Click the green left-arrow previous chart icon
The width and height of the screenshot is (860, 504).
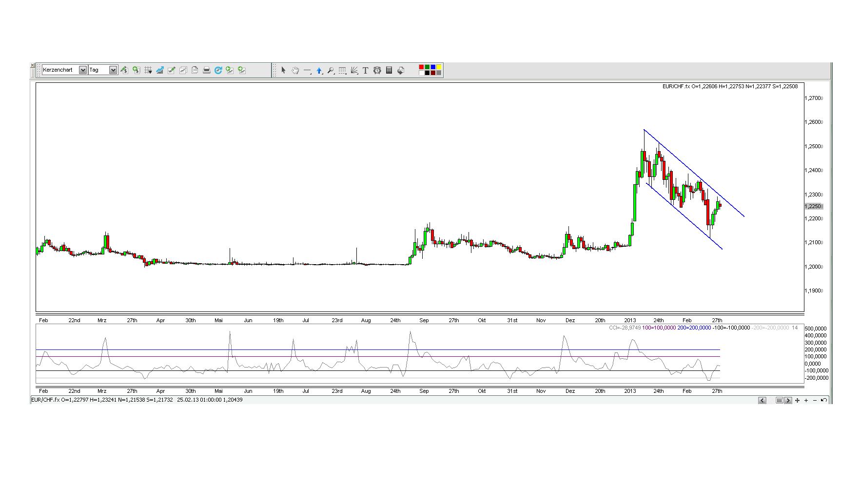pyautogui.click(x=230, y=70)
